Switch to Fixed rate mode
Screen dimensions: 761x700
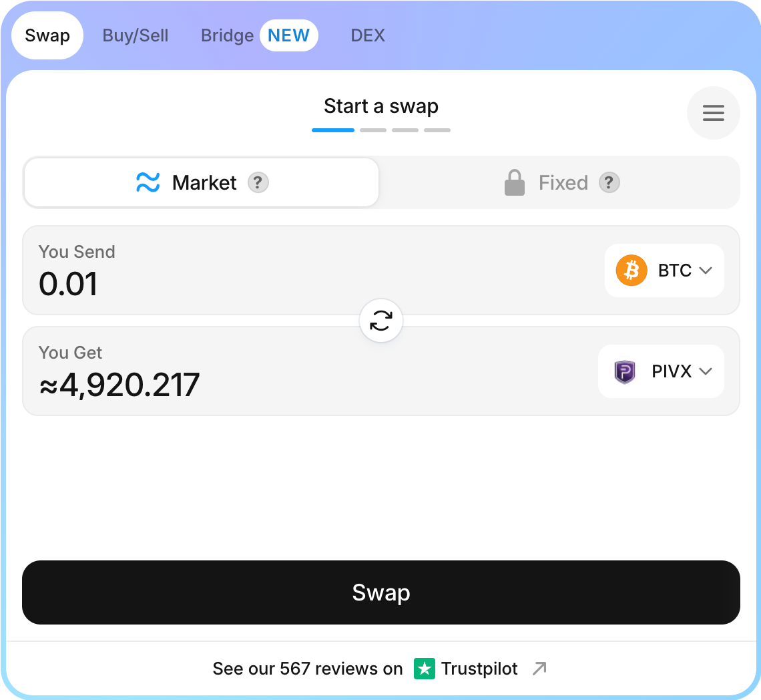(x=561, y=182)
